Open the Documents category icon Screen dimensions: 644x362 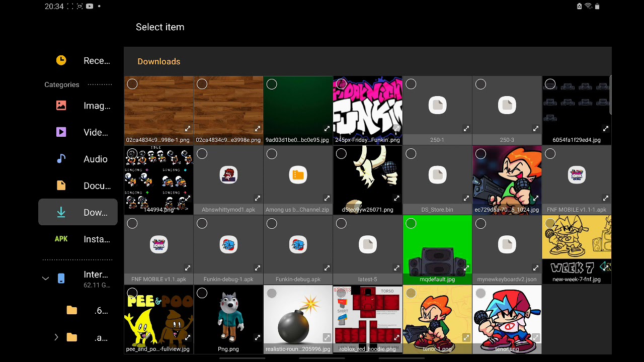point(61,186)
